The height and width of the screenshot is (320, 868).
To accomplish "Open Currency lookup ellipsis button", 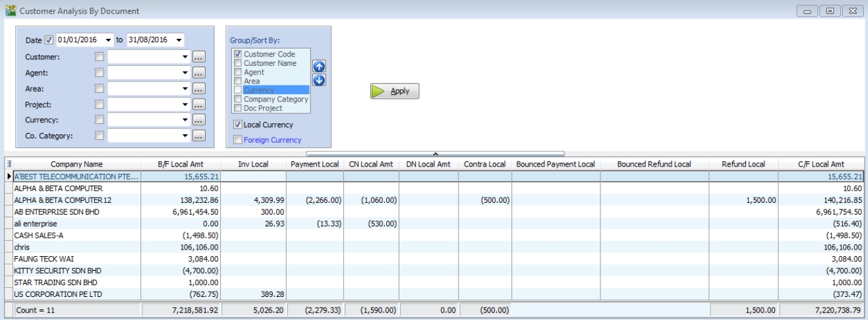I will pos(199,120).
